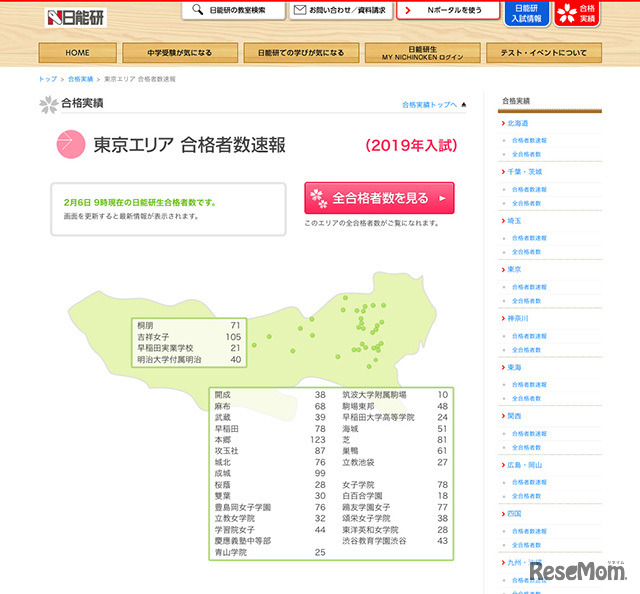Click 早稲田実業学校 row in map box
This screenshot has width=640, height=594.
point(189,348)
